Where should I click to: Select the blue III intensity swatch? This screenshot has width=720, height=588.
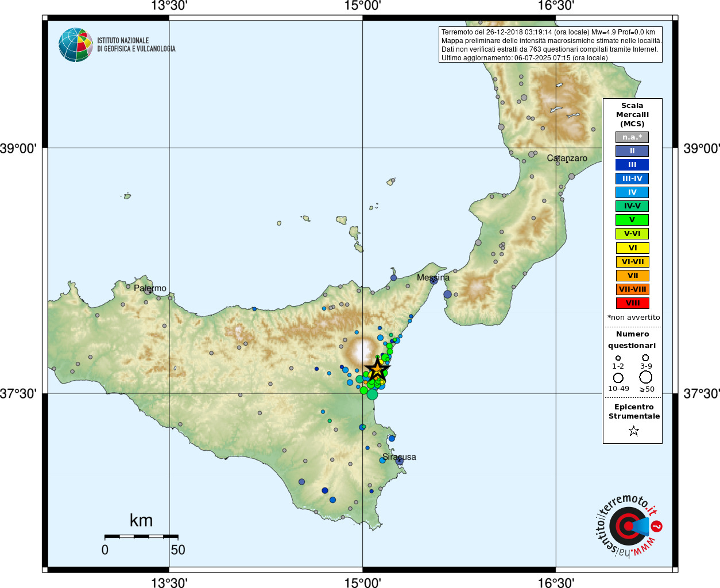632,165
